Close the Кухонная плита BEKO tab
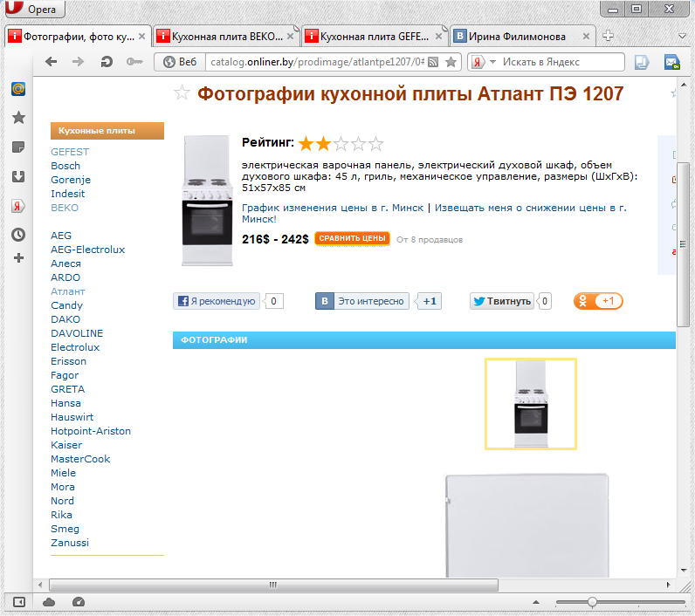This screenshot has height=616, width=695. pyautogui.click(x=291, y=37)
